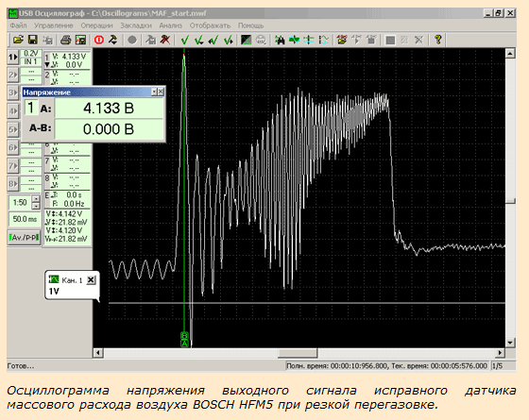Click the green horizontal arrows icon
This screenshot has height=420, width=529.
tap(294, 40)
